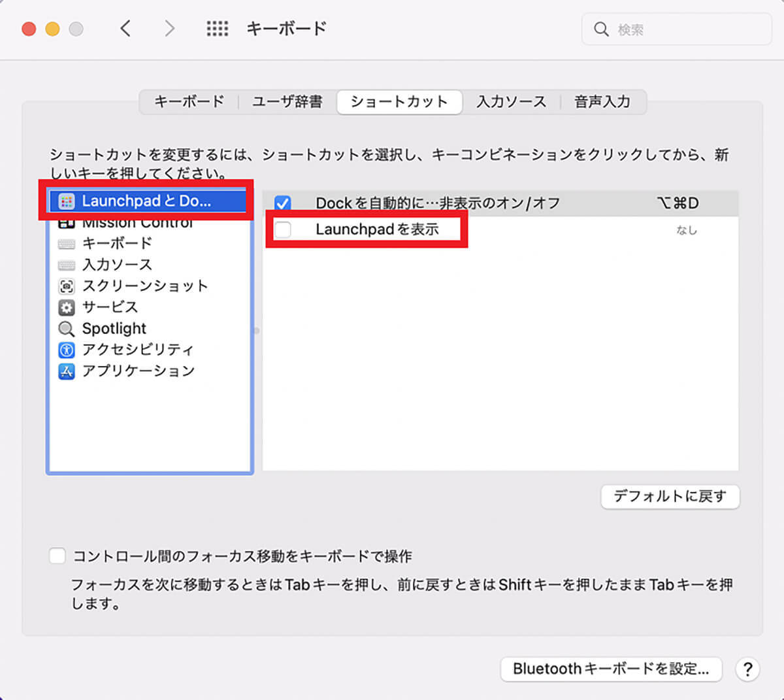Click the なし shortcut value
Screen dimensions: 784x700
click(687, 230)
